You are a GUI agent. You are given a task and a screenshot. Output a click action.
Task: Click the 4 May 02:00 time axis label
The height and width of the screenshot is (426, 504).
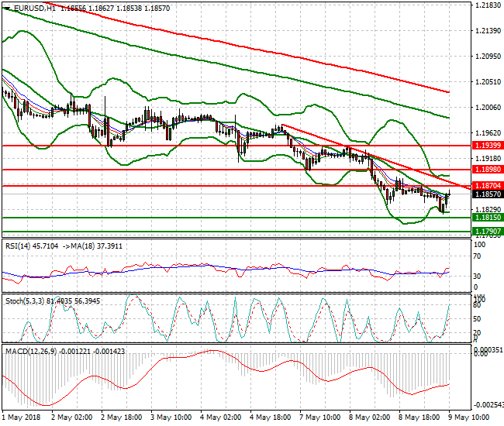click(x=223, y=417)
